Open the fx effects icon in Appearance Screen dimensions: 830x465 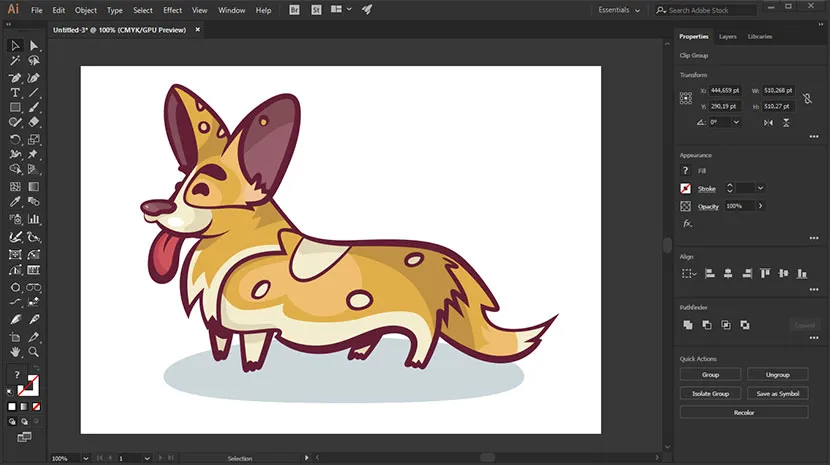687,223
